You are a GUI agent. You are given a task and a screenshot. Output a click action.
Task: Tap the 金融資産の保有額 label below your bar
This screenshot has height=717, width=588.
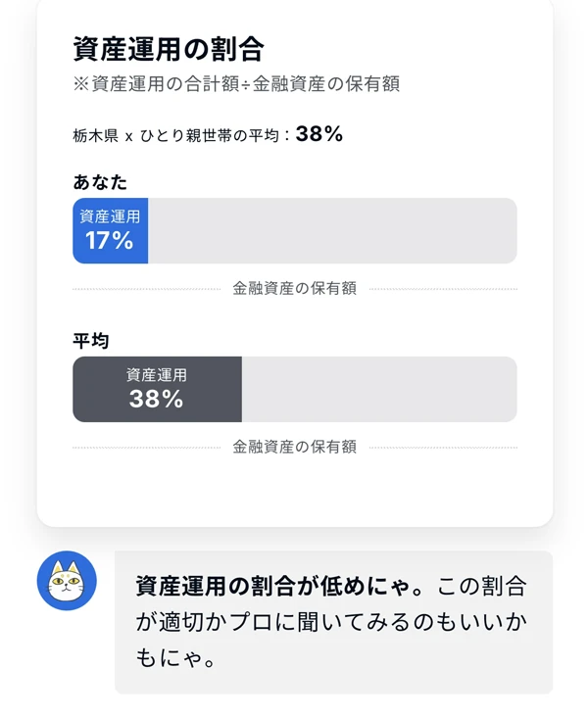pyautogui.click(x=295, y=289)
